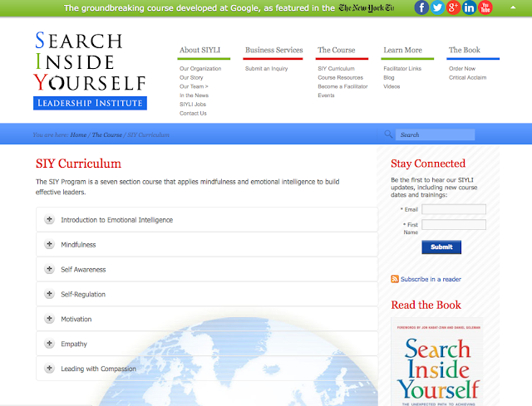The height and width of the screenshot is (406, 532).
Task: Click Subscribe in a reader link
Action: click(431, 279)
